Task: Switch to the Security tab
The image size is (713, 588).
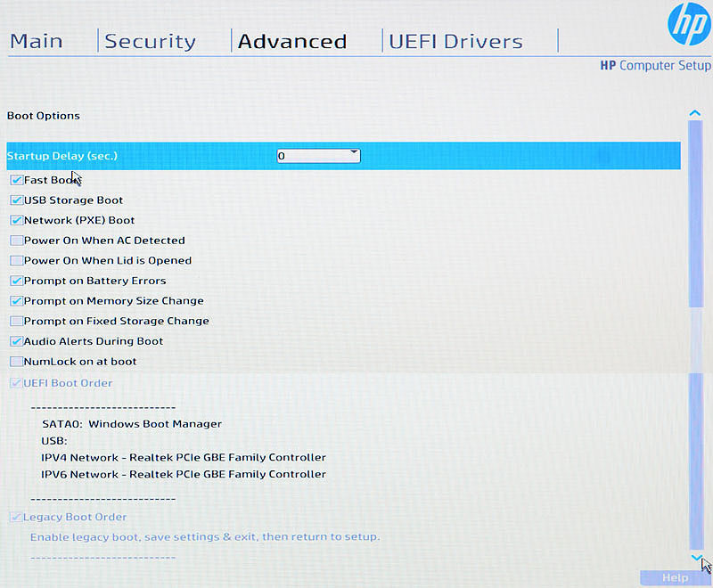Action: (x=150, y=41)
